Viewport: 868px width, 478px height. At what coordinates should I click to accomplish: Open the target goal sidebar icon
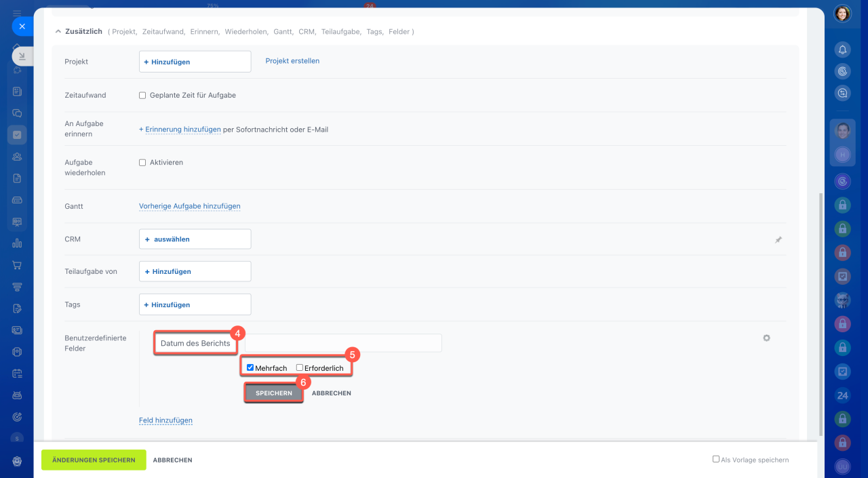click(x=17, y=417)
